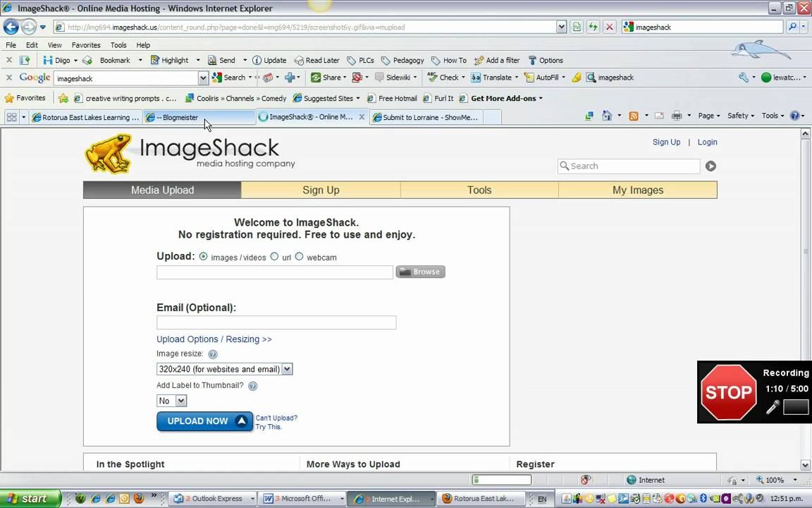Click the Favorites star button
Screen dimensions: 812x508
[25, 98]
